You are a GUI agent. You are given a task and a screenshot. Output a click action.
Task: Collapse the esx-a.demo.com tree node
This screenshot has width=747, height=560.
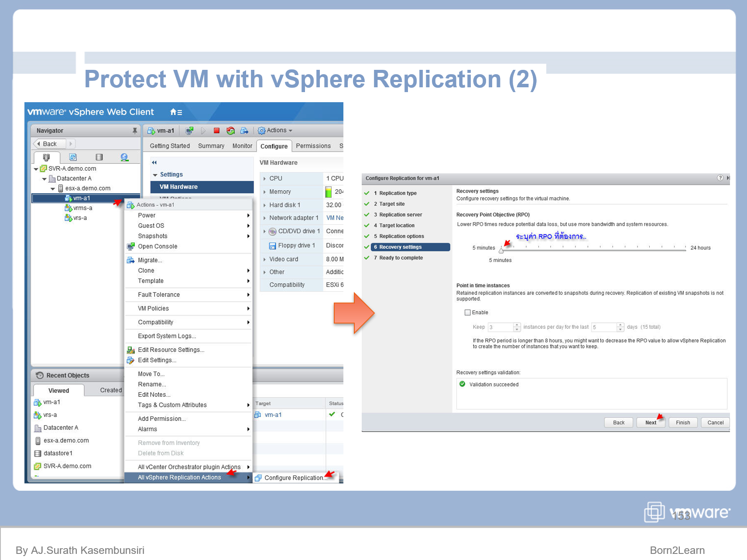[x=53, y=188]
